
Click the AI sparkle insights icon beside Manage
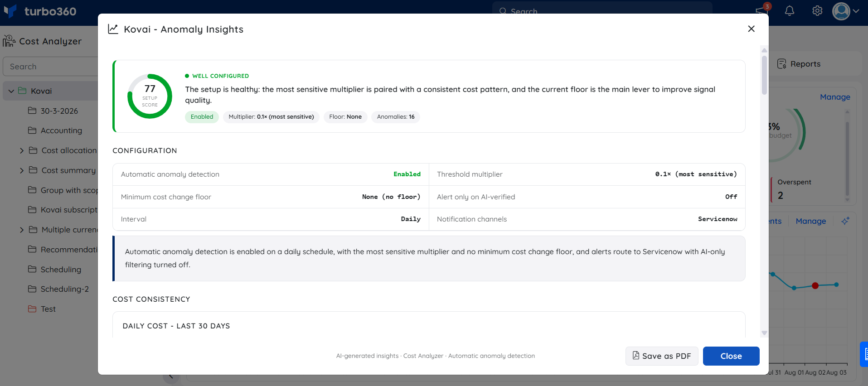click(x=845, y=221)
